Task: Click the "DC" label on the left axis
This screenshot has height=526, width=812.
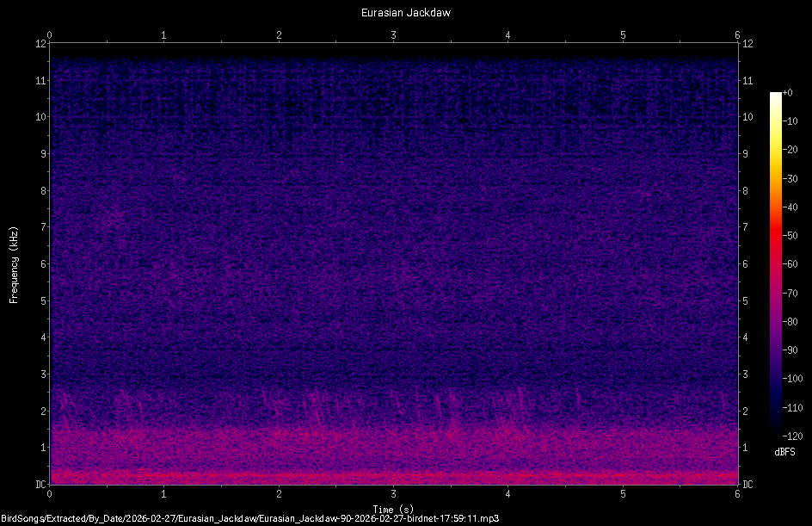Action: (39, 483)
